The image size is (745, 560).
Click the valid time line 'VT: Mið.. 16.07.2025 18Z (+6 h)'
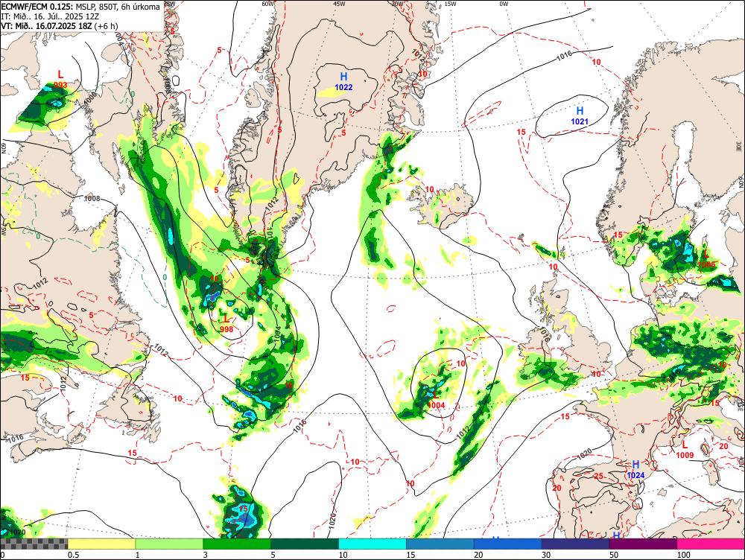[60, 26]
